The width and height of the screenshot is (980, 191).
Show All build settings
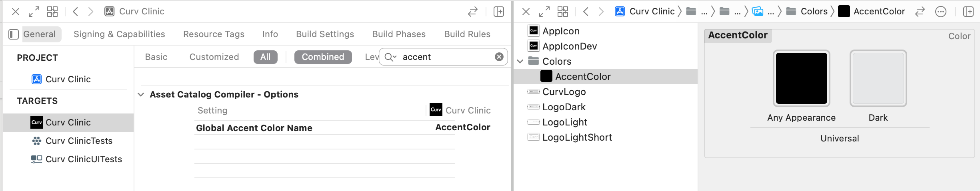click(266, 57)
